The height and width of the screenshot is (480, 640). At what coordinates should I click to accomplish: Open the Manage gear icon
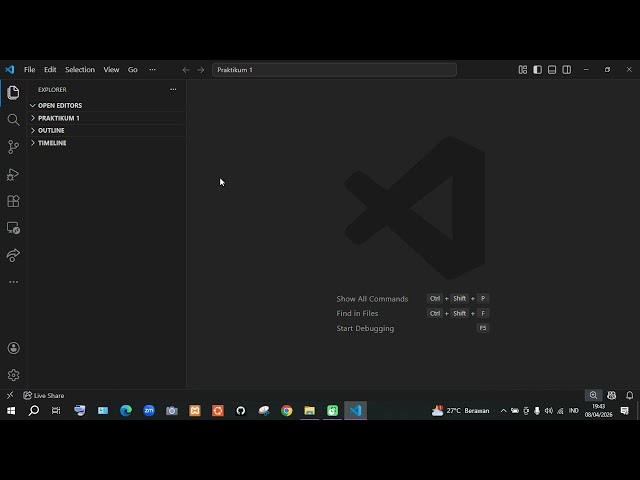(13, 375)
